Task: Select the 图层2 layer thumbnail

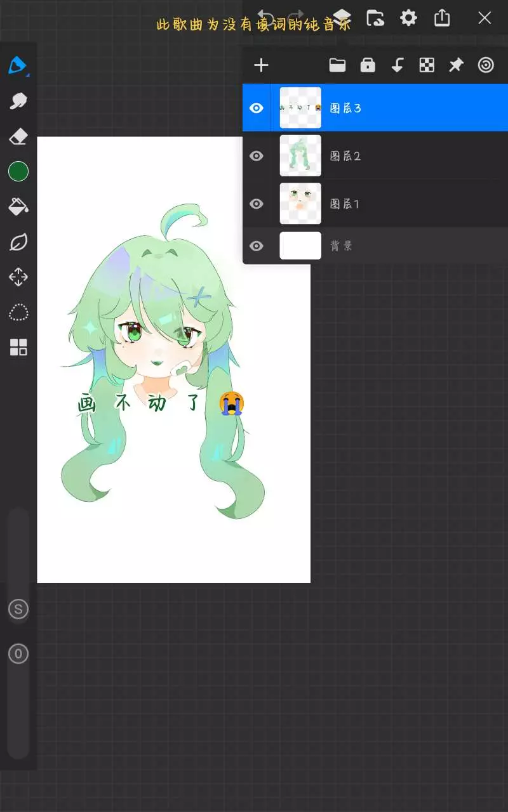Action: pyautogui.click(x=300, y=155)
